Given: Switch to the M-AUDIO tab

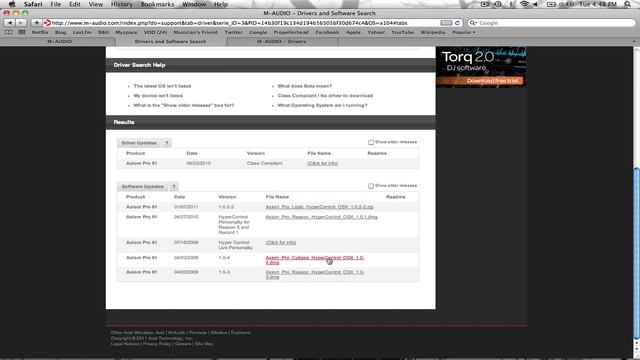Looking at the screenshot, I should [x=60, y=41].
